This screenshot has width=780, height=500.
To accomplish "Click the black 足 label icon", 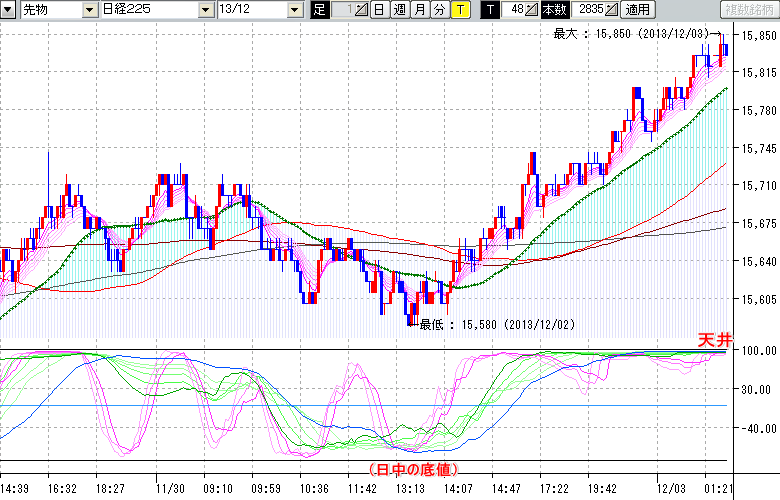I will [x=319, y=10].
